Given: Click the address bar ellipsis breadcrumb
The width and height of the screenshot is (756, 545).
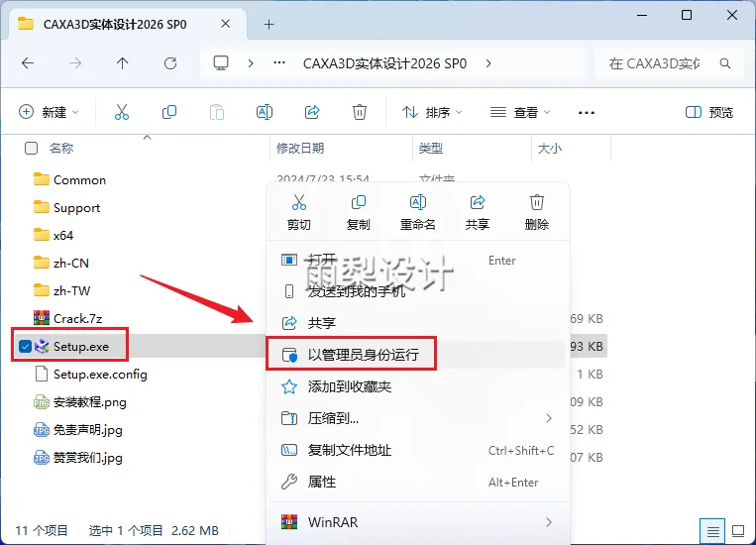Looking at the screenshot, I should 279,62.
